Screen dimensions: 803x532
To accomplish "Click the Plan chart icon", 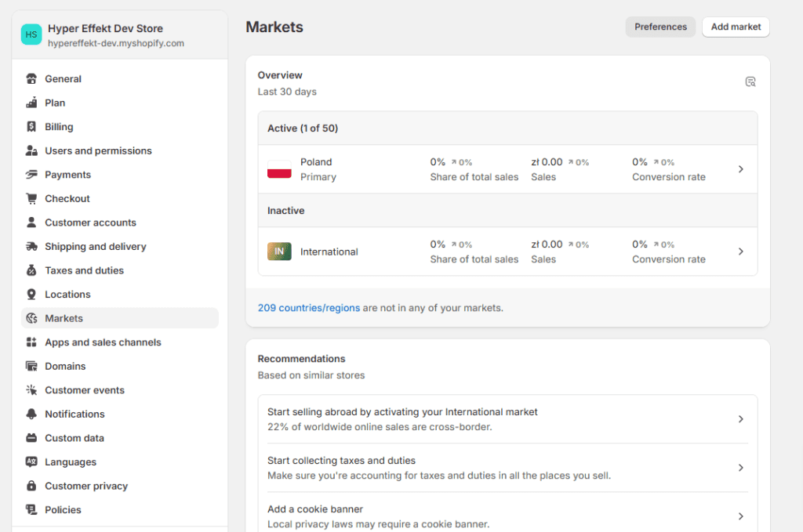I will [31, 103].
